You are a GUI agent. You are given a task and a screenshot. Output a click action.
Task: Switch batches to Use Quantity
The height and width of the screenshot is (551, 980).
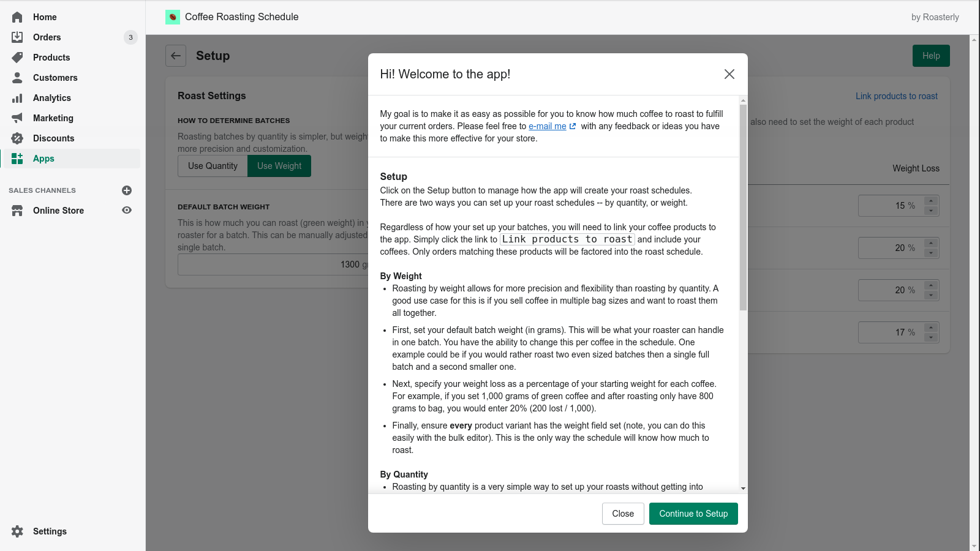click(x=213, y=165)
